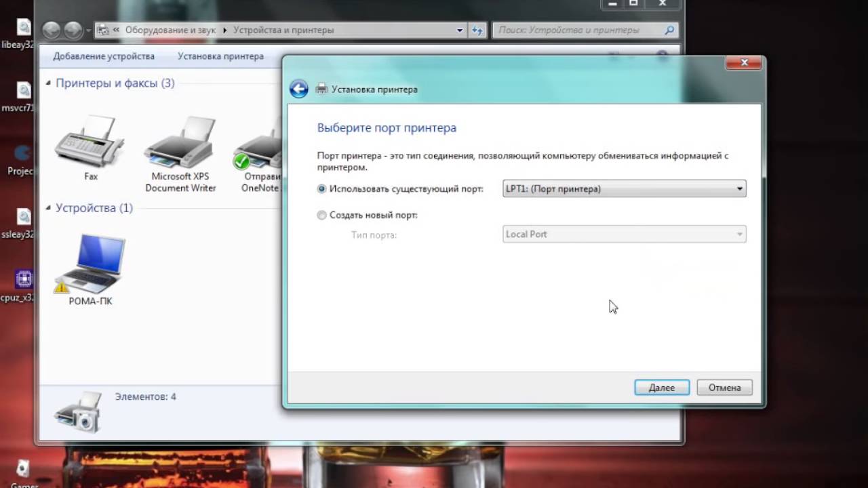Image resolution: width=868 pixels, height=488 pixels.
Task: Click the РОМА-ПК laptop device icon
Action: click(x=91, y=263)
